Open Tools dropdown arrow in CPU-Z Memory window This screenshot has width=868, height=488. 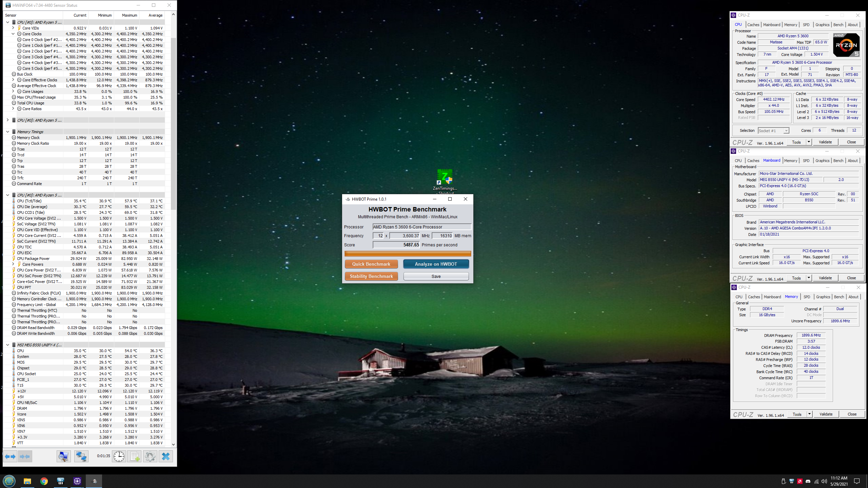click(809, 414)
